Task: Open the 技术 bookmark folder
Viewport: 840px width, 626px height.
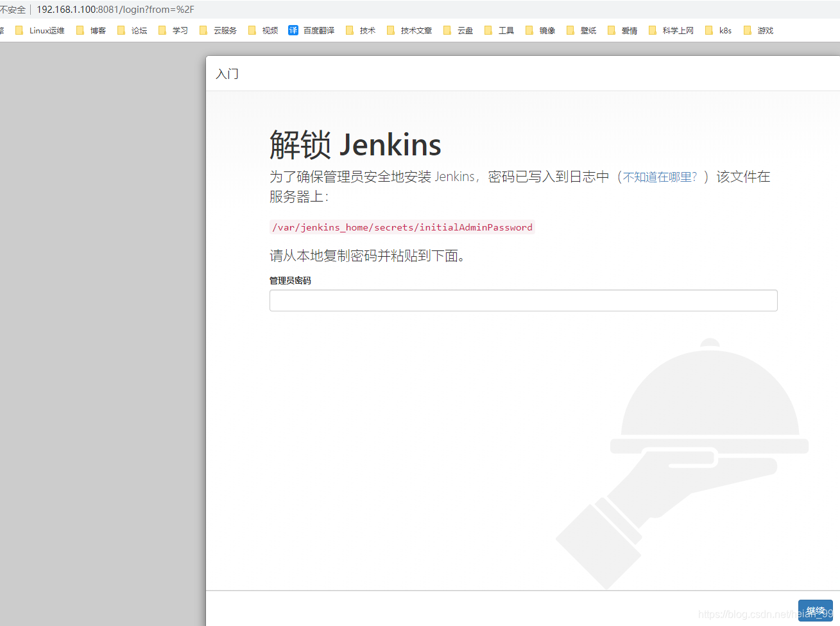Action: click(361, 30)
